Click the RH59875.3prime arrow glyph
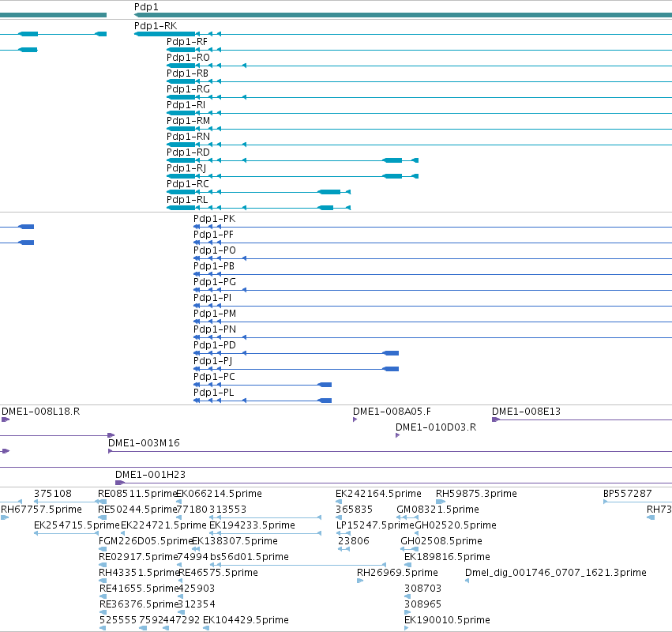Screen dimensions: 672x632 pos(441,502)
